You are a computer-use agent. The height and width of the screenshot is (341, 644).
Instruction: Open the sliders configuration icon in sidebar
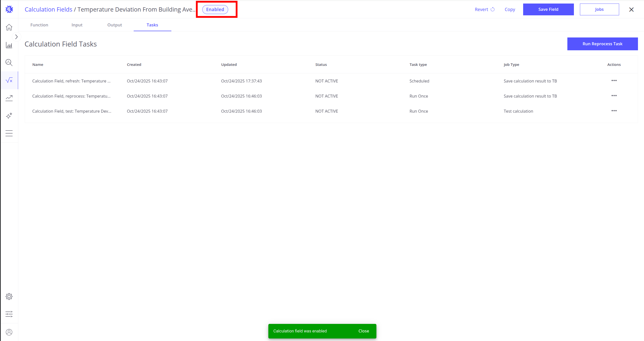point(9,314)
